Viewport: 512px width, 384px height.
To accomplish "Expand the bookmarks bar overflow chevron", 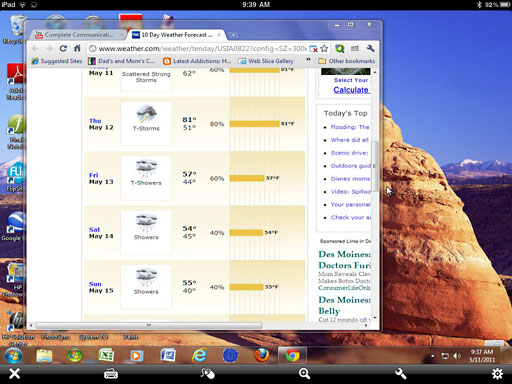I will click(308, 60).
